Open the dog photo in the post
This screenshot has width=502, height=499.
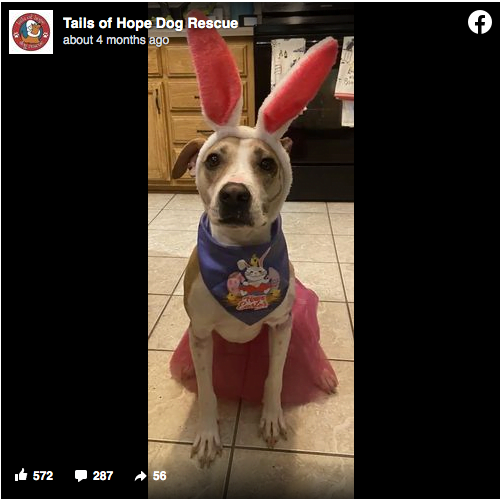pos(251,250)
